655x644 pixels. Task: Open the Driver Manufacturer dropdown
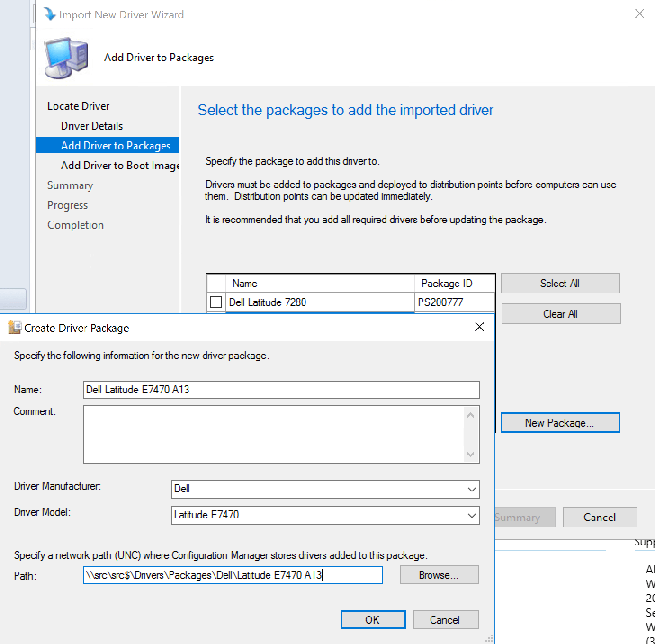[471, 489]
